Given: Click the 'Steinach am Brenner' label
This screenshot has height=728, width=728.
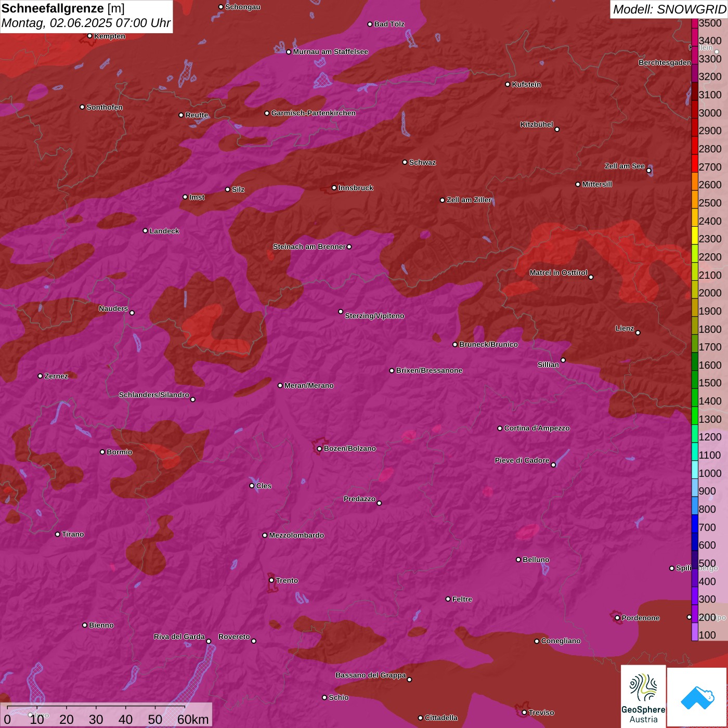Looking at the screenshot, I should pyautogui.click(x=309, y=246).
